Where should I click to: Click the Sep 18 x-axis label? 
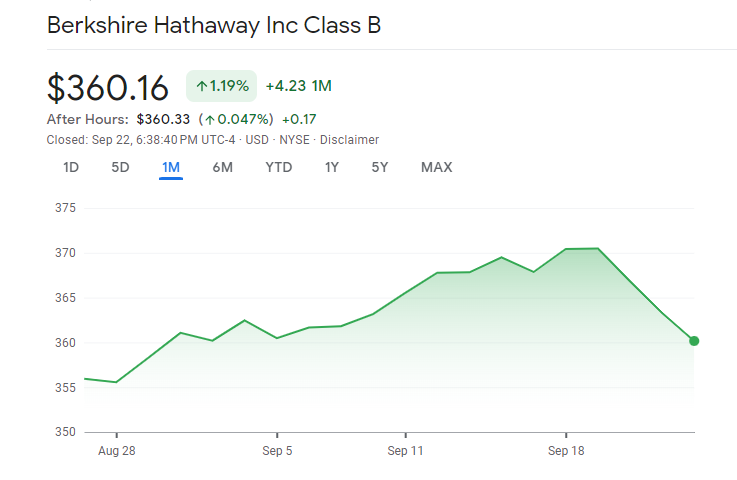click(566, 451)
